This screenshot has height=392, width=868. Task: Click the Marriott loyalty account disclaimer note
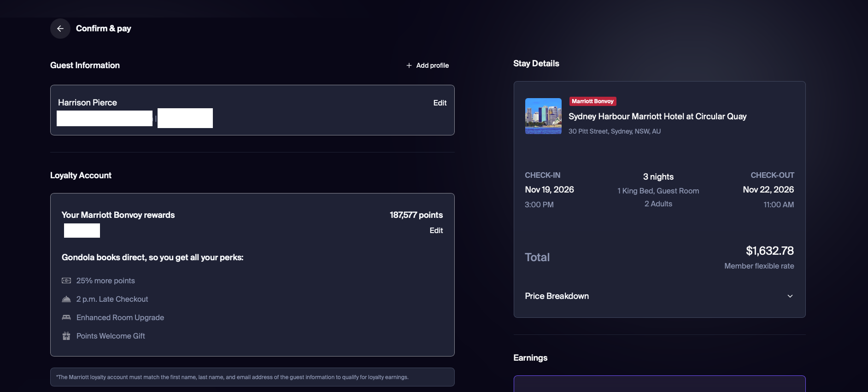tap(252, 377)
